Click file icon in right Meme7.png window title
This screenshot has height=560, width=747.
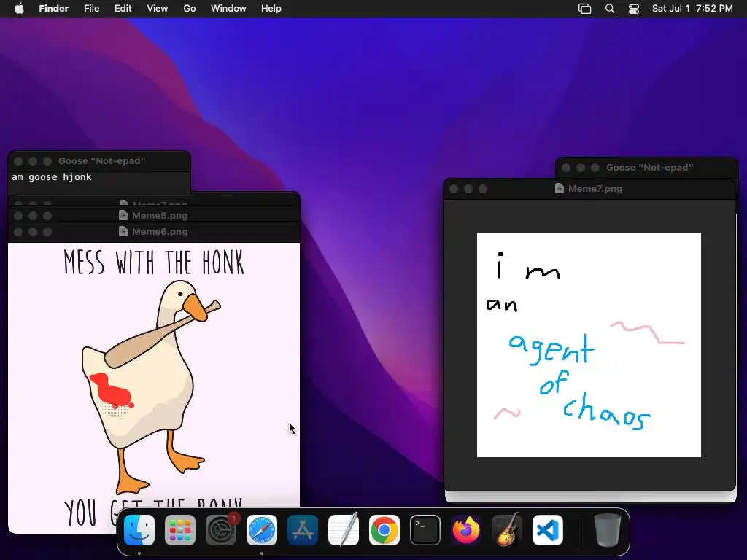pos(560,189)
